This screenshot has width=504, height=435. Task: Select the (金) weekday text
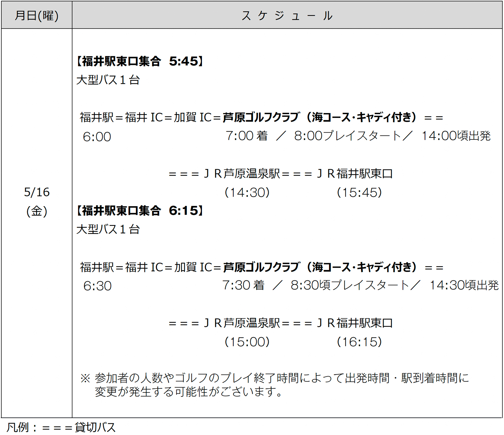tap(37, 211)
